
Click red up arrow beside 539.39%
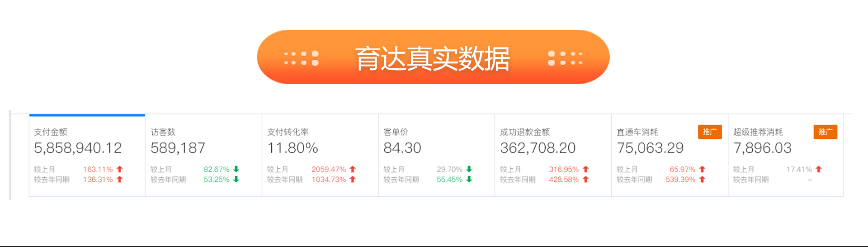click(703, 180)
